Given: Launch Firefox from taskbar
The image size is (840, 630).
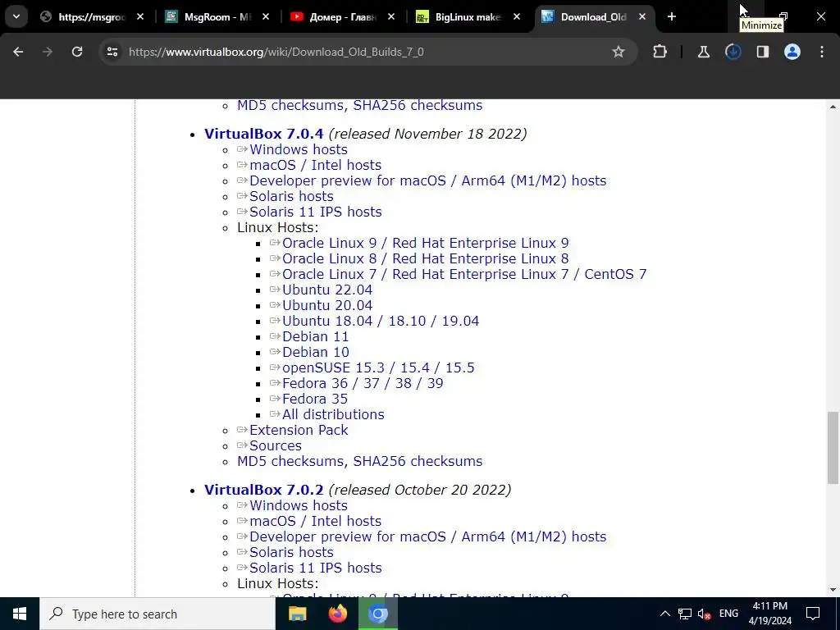Looking at the screenshot, I should [337, 614].
